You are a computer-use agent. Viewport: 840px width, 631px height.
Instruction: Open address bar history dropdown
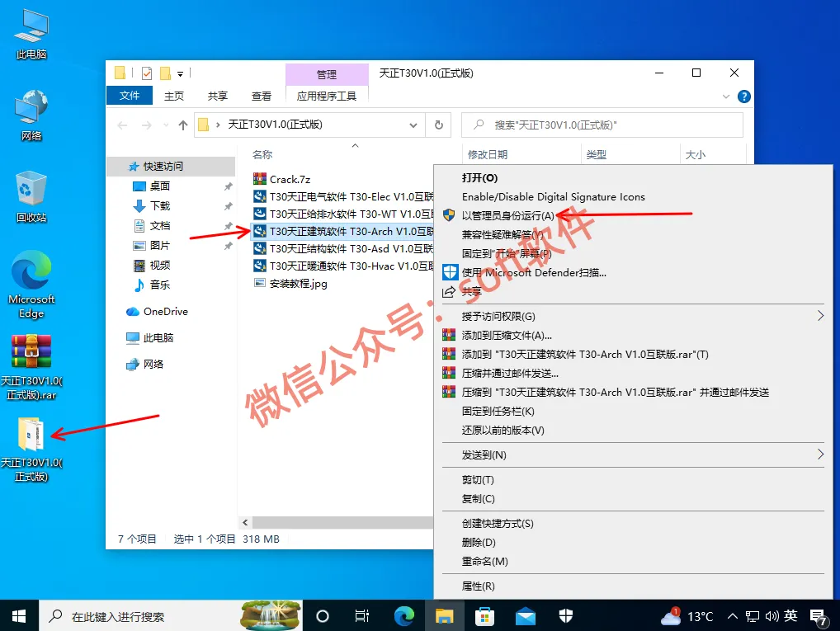[413, 125]
